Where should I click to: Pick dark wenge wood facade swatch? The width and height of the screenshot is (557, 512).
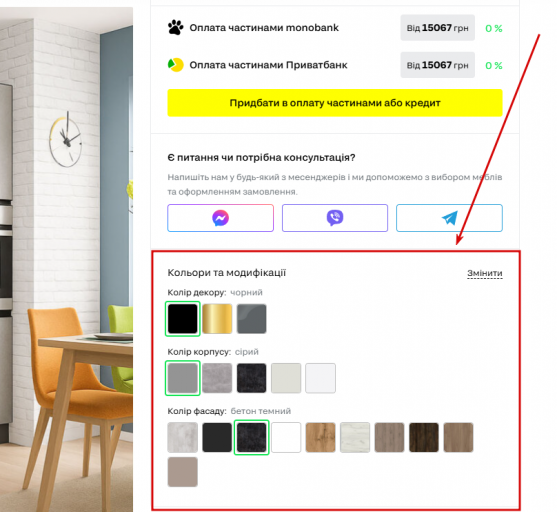(424, 437)
